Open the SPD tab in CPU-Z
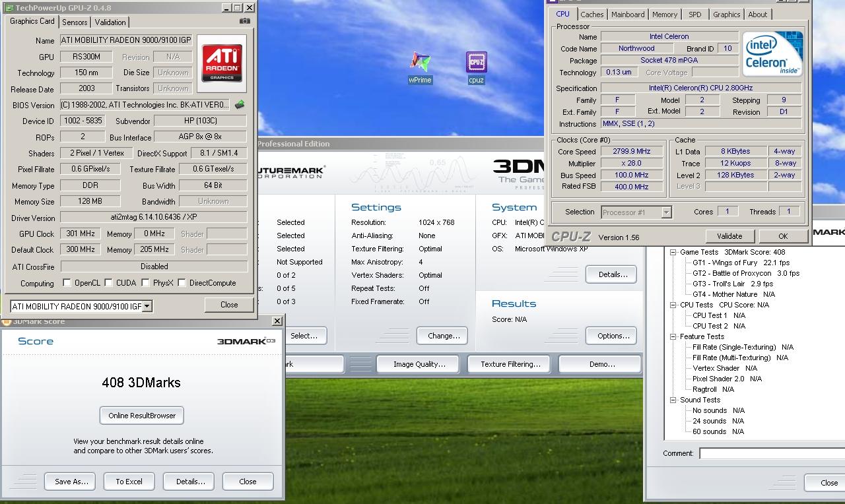Image resolution: width=845 pixels, height=504 pixels. point(695,15)
